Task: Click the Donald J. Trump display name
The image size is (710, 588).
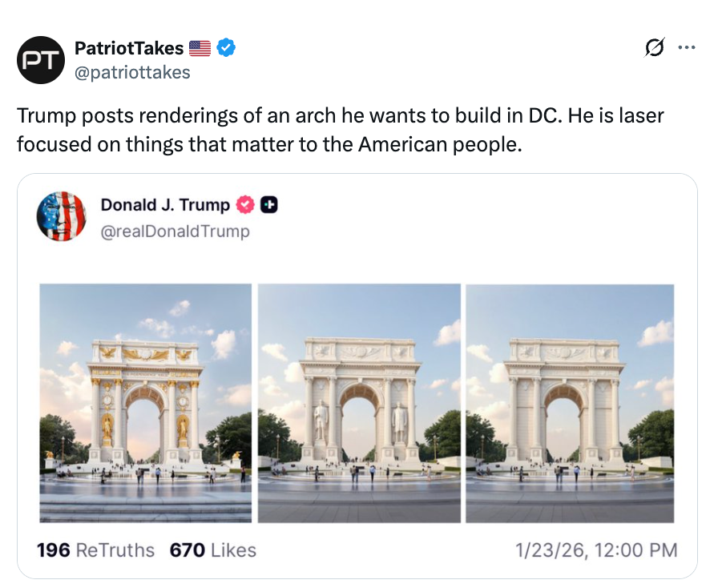Action: [165, 204]
